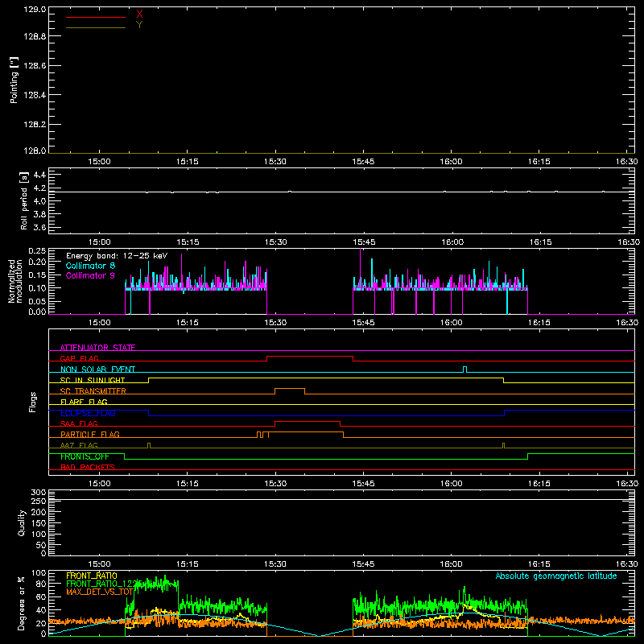The image size is (644, 644).
Task: Click the raised GAP_FLAG segment
Action: tap(310, 357)
